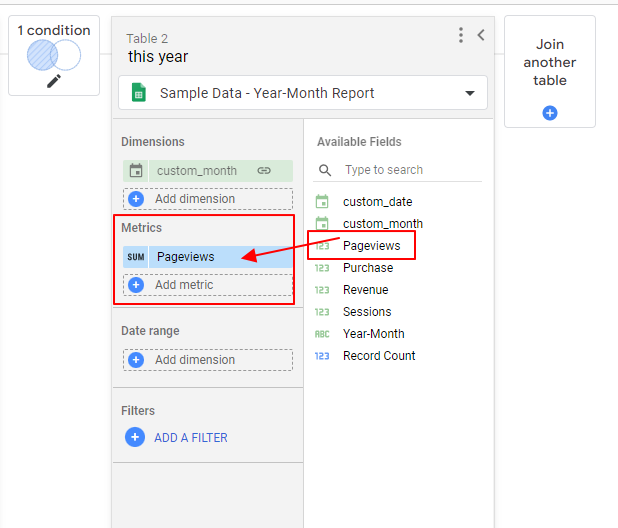The height and width of the screenshot is (528, 618).
Task: Select the Purchase field in Available Fields
Action: (x=367, y=268)
